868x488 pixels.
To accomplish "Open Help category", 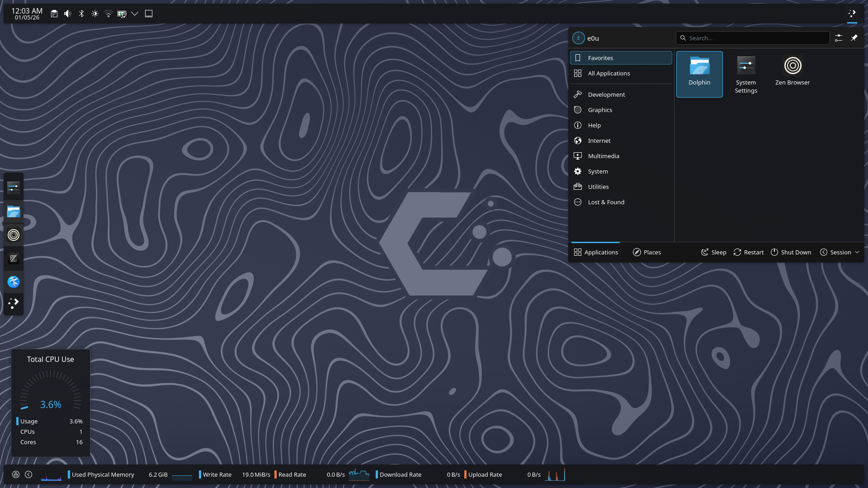I will [621, 125].
